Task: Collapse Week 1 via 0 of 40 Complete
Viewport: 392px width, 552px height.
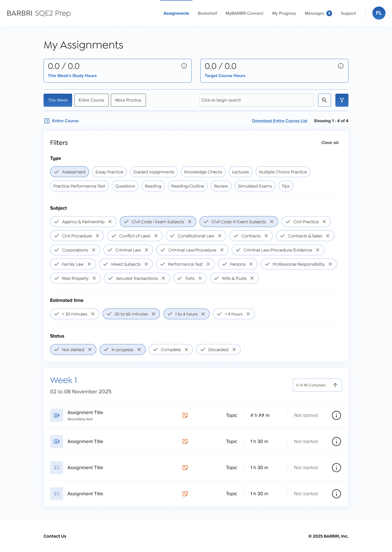Action: (317, 385)
